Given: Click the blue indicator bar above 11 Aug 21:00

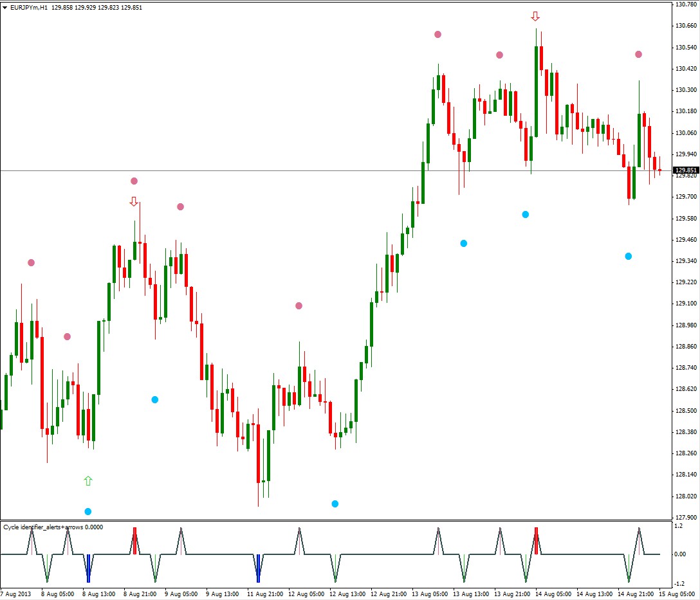Looking at the screenshot, I should click(258, 568).
